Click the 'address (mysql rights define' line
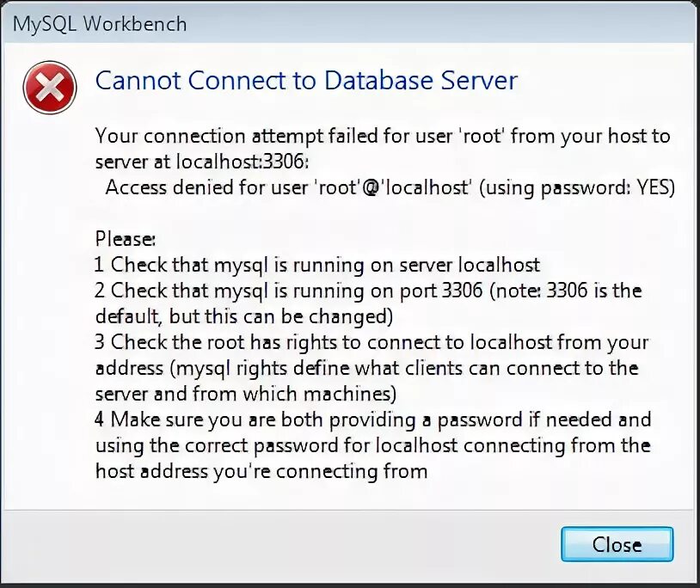This screenshot has height=588, width=700. [366, 368]
